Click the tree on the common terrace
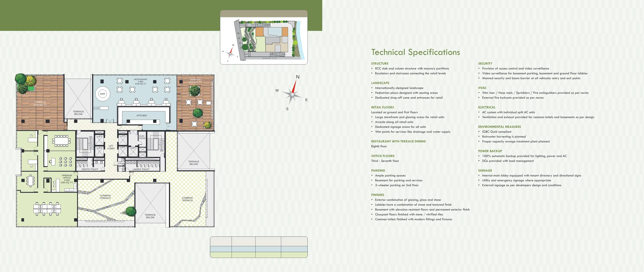The height and width of the screenshot is (272, 644). click(131, 211)
